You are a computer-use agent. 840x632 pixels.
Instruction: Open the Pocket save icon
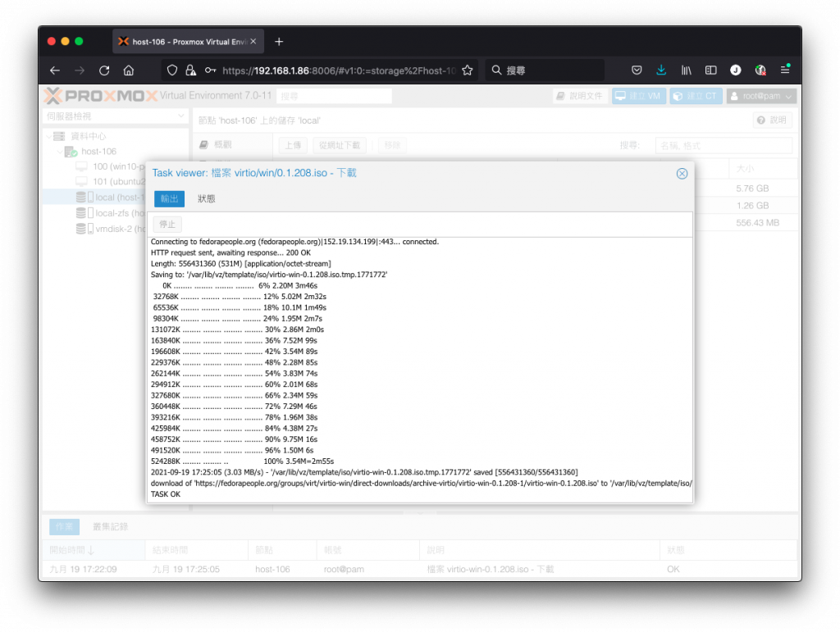[637, 70]
